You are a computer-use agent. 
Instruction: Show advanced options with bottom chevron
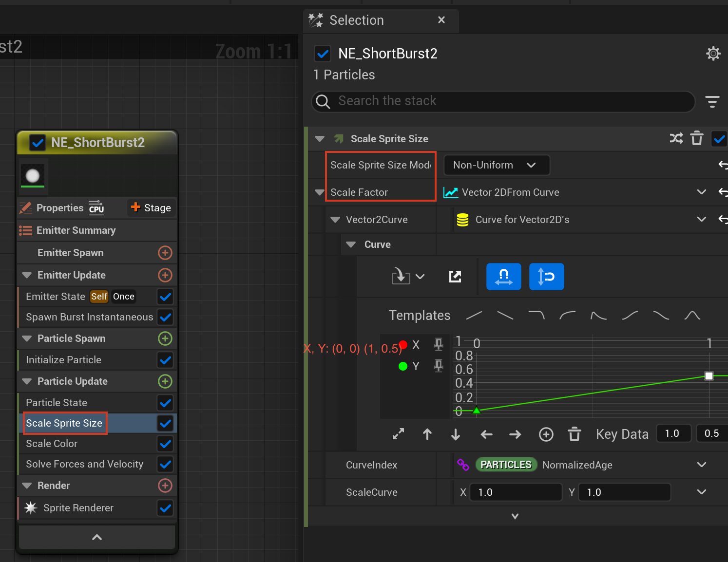click(x=515, y=516)
